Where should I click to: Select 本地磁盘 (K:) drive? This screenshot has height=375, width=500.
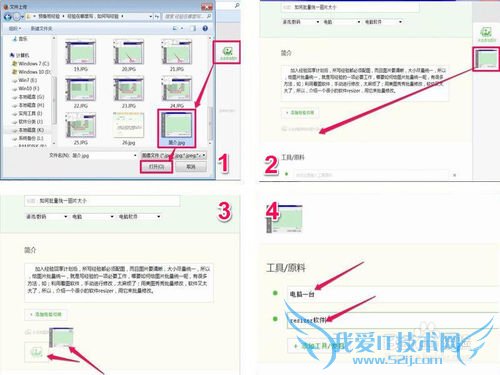tap(28, 130)
